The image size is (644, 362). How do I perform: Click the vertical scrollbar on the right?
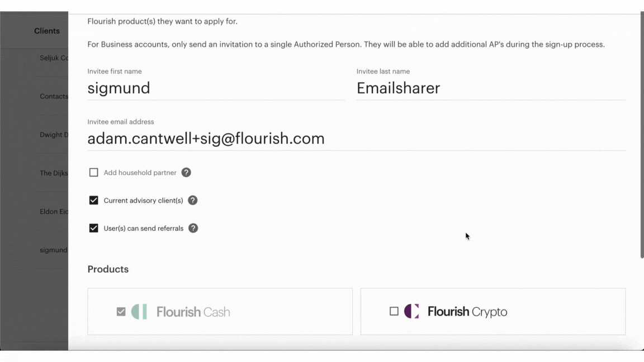click(642, 135)
